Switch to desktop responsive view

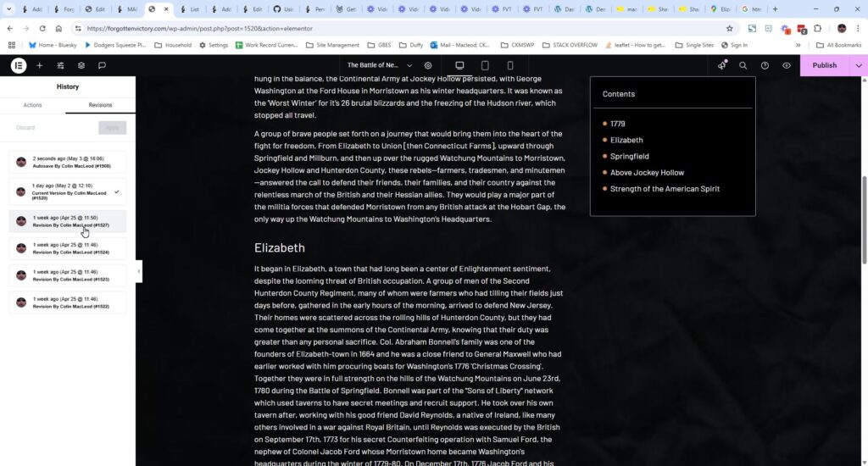click(x=459, y=65)
